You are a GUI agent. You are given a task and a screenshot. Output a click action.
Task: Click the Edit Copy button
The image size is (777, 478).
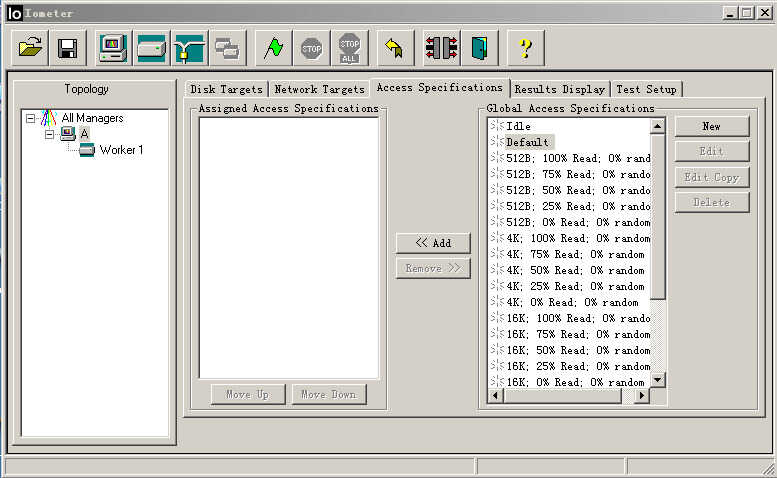pos(712,177)
